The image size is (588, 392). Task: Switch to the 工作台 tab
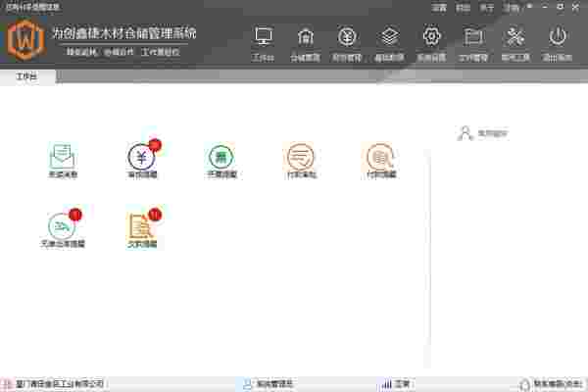[x=27, y=76]
